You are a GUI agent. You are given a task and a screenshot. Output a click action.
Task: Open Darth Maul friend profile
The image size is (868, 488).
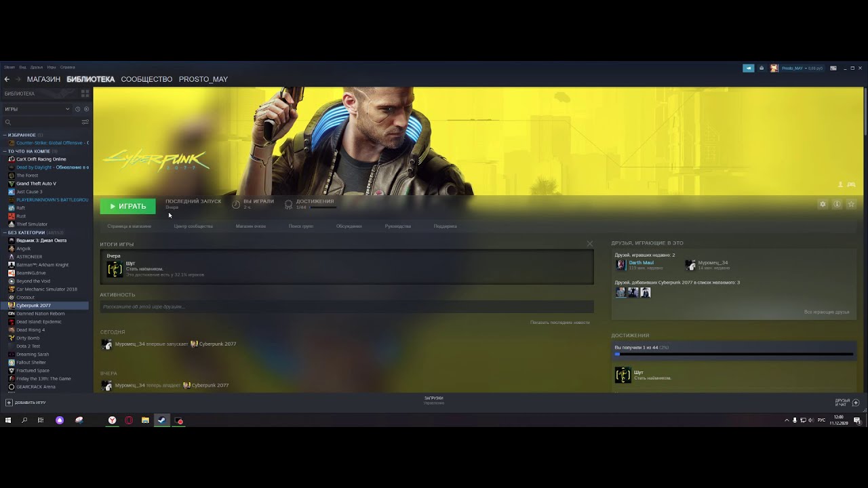tap(641, 263)
